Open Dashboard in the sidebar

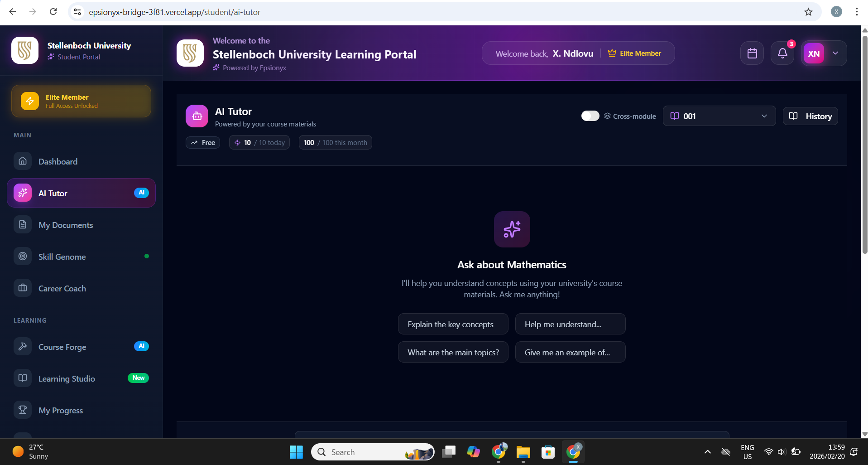(x=81, y=161)
